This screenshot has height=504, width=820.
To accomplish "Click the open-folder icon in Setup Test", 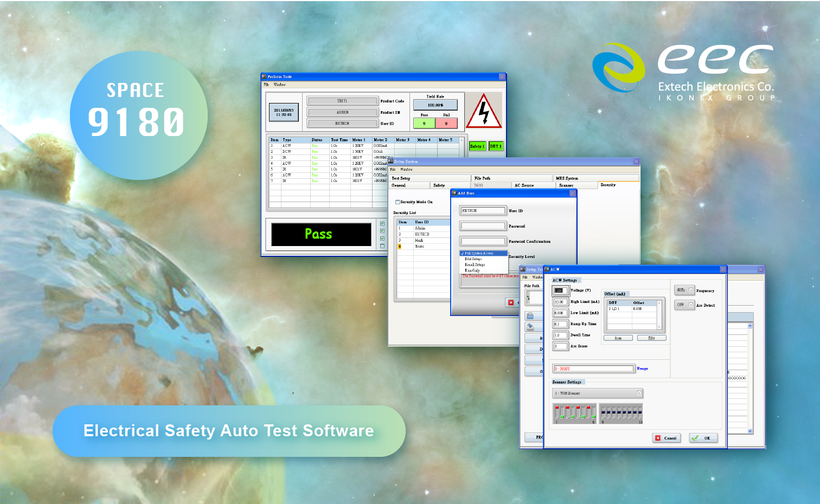I will (530, 316).
